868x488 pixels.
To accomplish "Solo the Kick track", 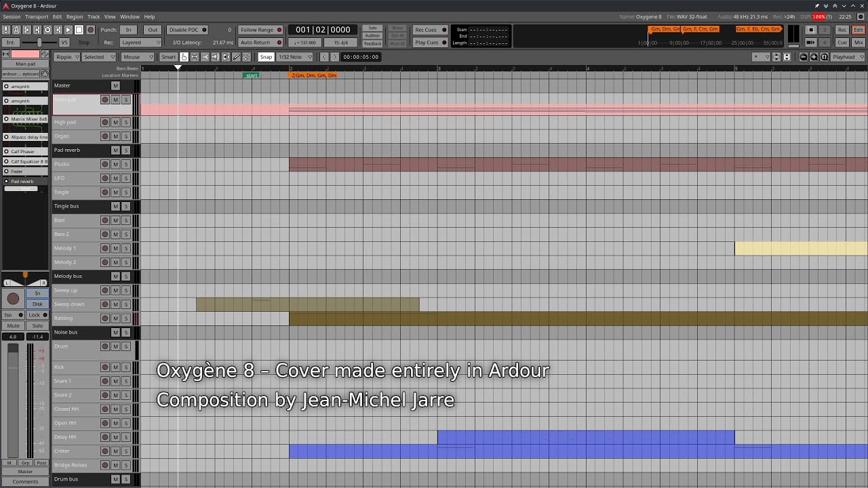I will (x=125, y=367).
